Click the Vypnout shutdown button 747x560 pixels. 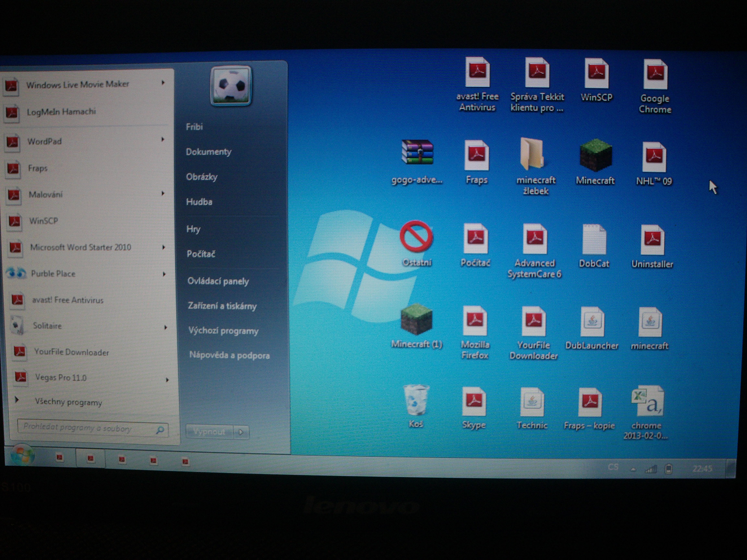(210, 432)
